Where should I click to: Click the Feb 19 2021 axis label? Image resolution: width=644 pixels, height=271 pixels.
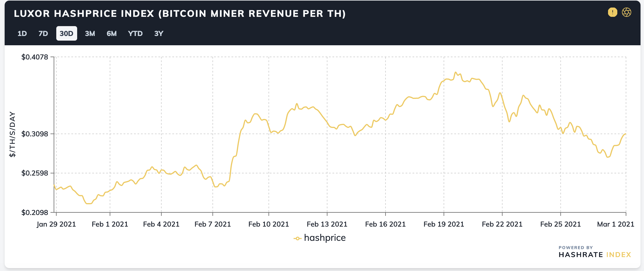444,224
